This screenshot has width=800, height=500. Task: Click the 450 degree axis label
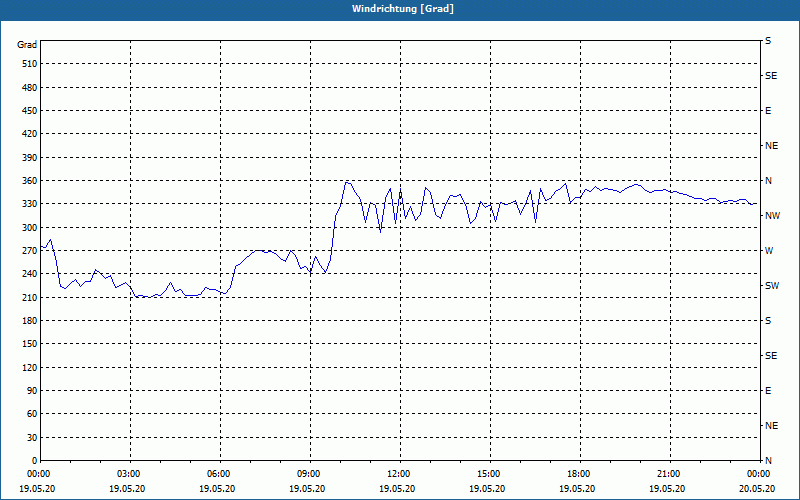point(30,111)
